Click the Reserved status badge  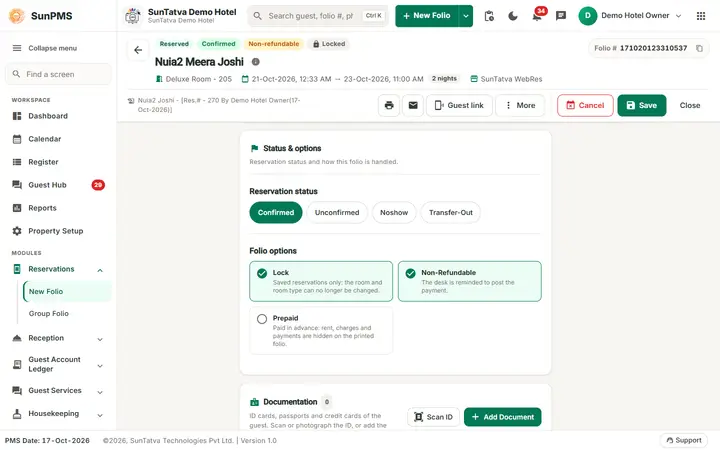[x=174, y=44]
